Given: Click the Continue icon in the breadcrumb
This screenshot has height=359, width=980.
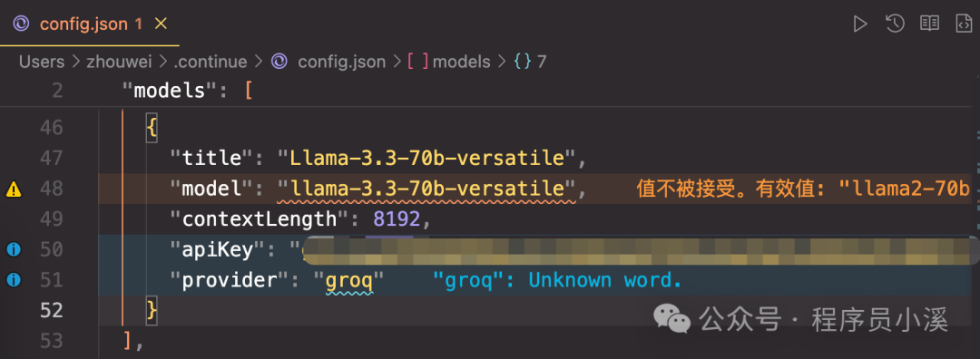Looking at the screenshot, I should point(279,61).
